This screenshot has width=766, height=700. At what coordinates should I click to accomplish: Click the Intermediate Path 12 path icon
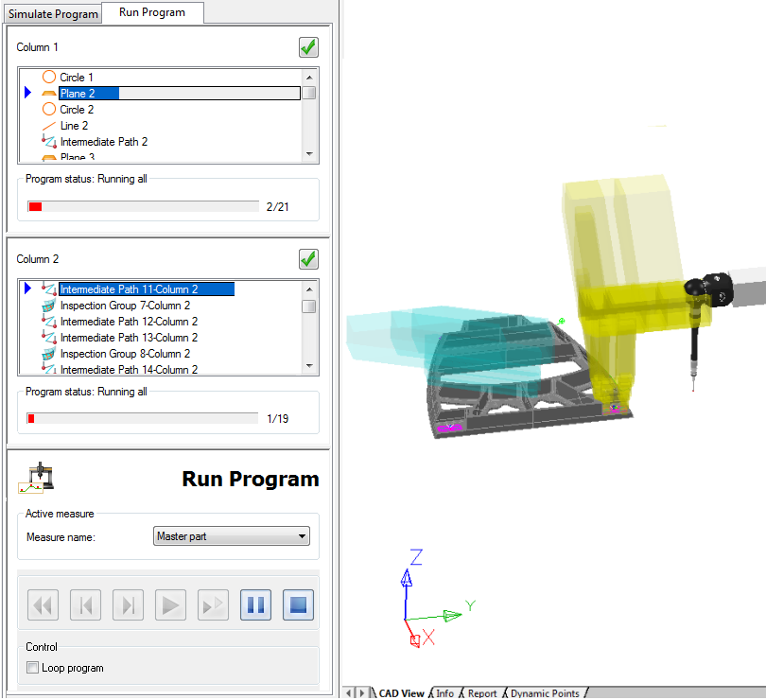pos(49,322)
